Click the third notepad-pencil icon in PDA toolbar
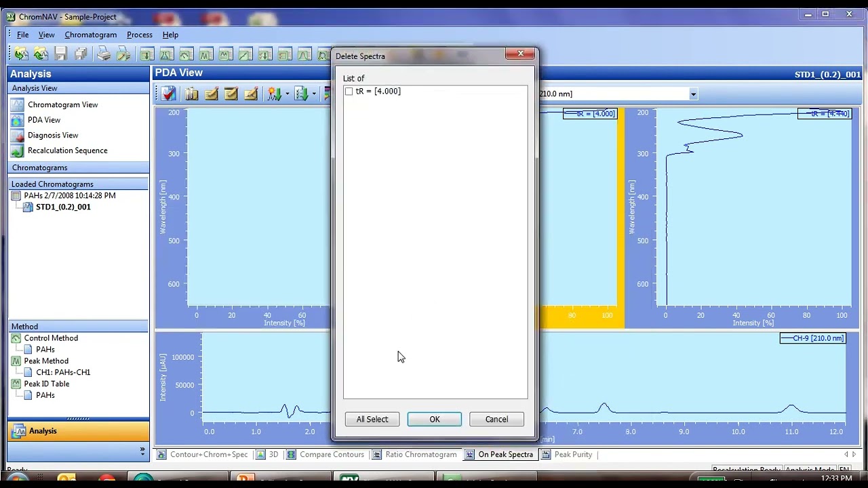868x488 pixels. tap(250, 94)
